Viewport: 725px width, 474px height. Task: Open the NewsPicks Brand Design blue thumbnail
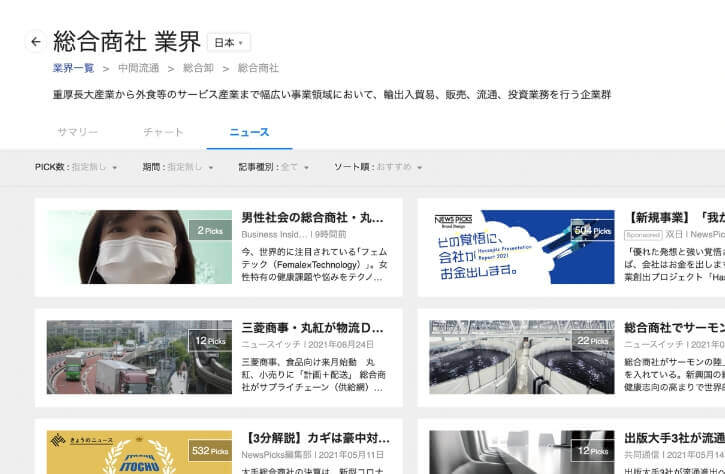[x=522, y=247]
